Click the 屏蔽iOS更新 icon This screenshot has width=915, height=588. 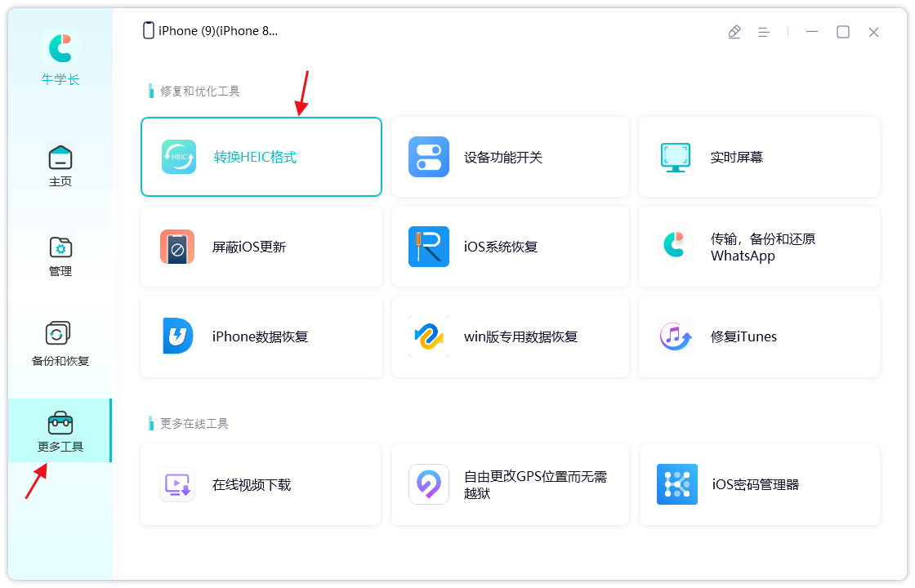(x=177, y=247)
